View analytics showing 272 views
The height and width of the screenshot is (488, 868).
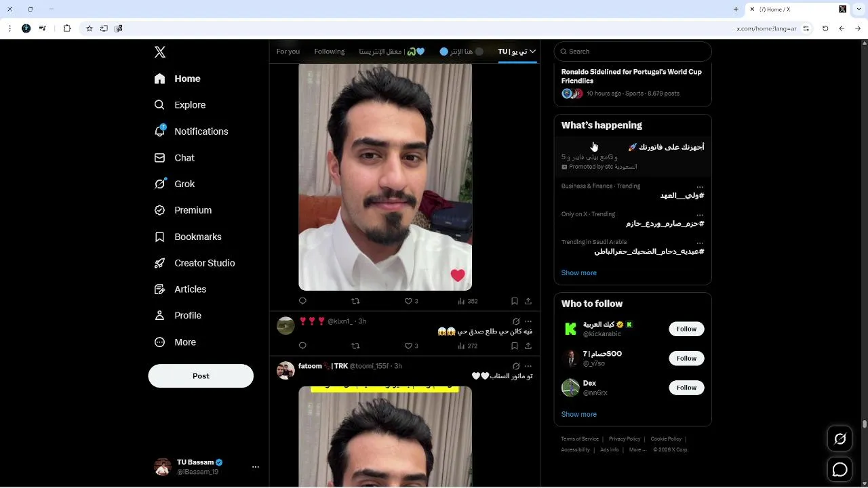click(x=468, y=346)
